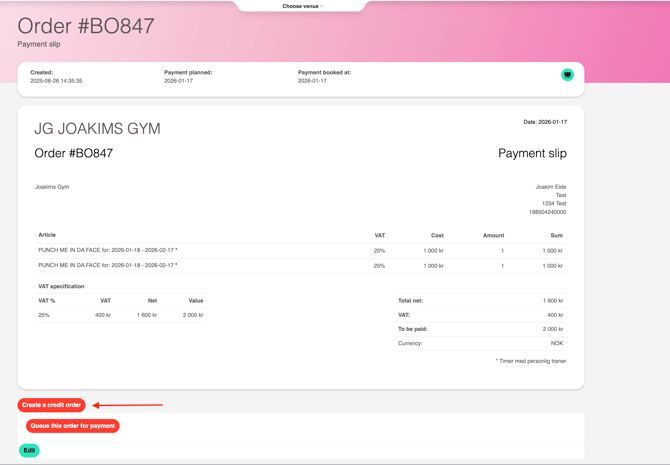Click the Total net row
670x465 pixels.
[x=480, y=300]
